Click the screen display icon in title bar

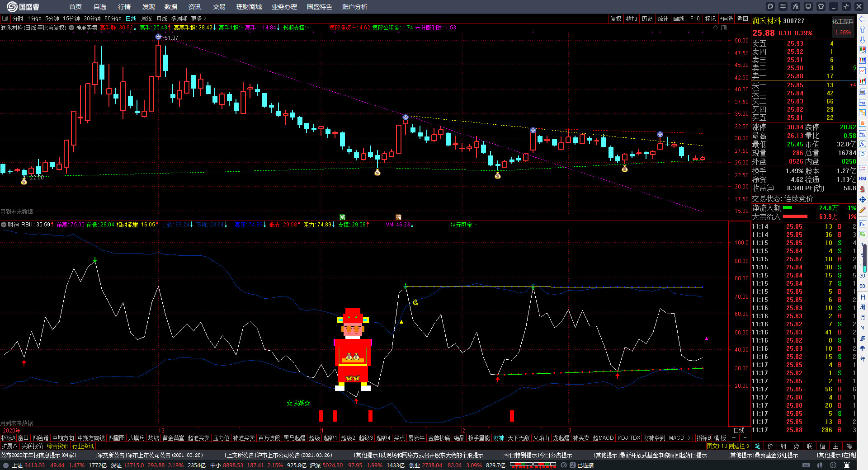coord(808,6)
